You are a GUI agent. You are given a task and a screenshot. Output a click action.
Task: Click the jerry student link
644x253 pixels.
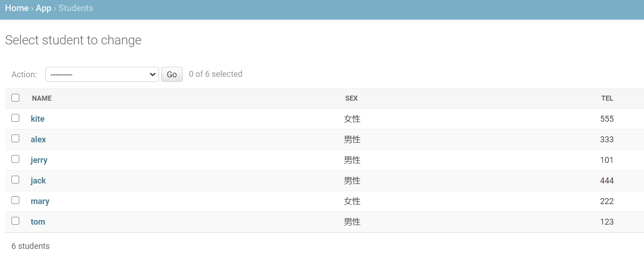pyautogui.click(x=39, y=160)
